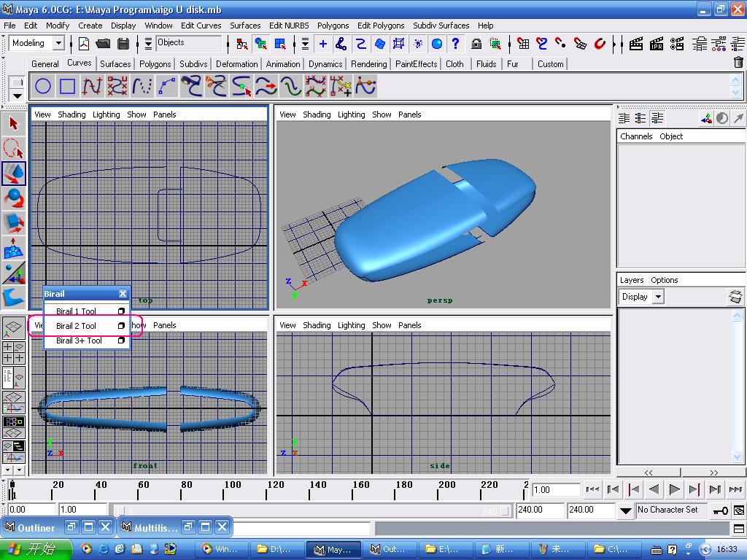Click the command line input field

click(303, 528)
